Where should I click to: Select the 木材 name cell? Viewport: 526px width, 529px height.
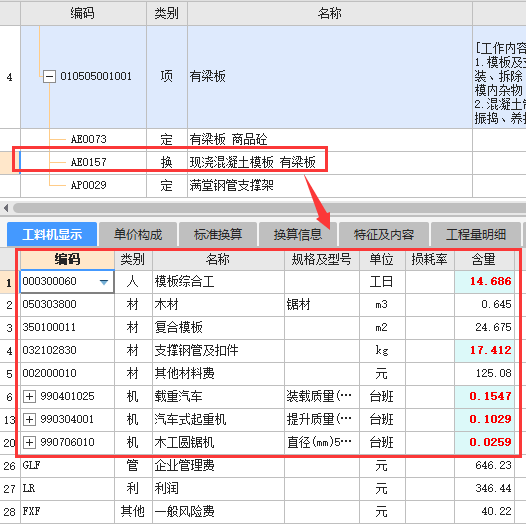[x=218, y=305]
